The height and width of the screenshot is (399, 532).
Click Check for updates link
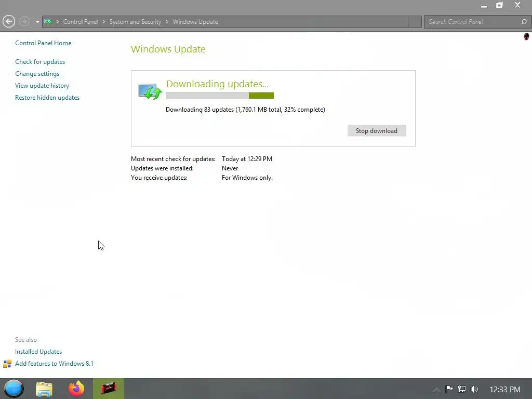click(x=40, y=62)
